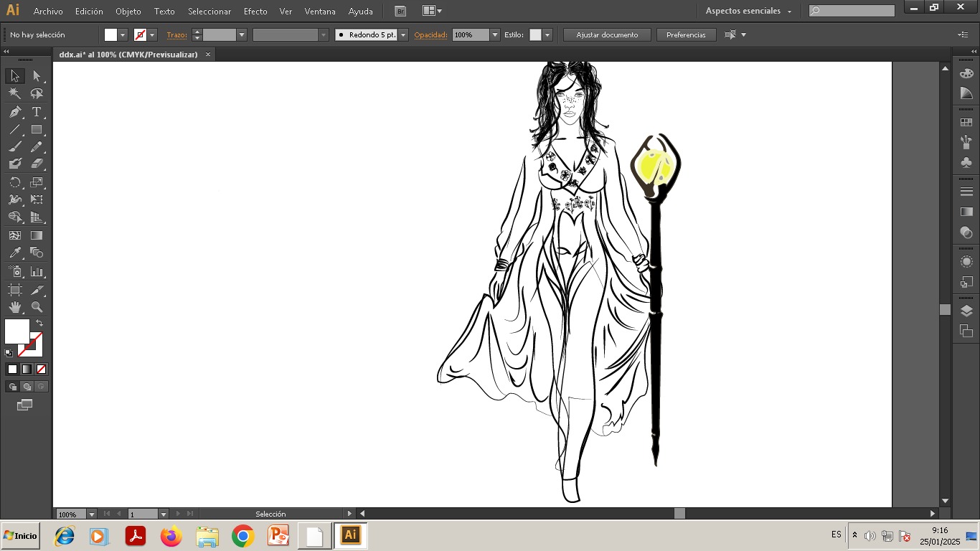Select the Paintbrush tool
The image size is (980, 551).
click(15, 147)
